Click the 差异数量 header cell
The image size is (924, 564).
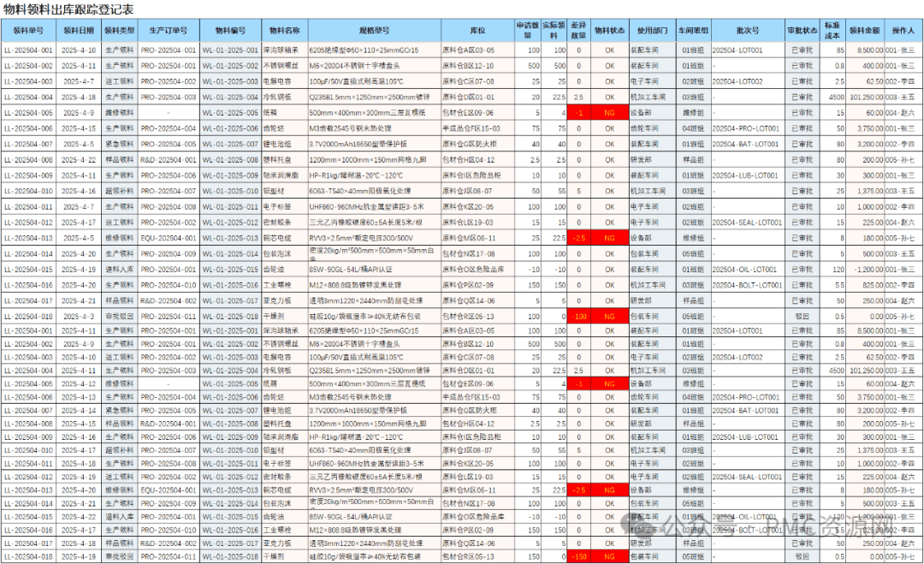coord(578,31)
